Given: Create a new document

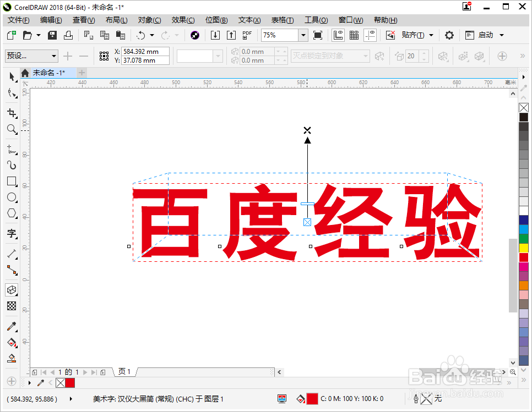Looking at the screenshot, I should 12,35.
